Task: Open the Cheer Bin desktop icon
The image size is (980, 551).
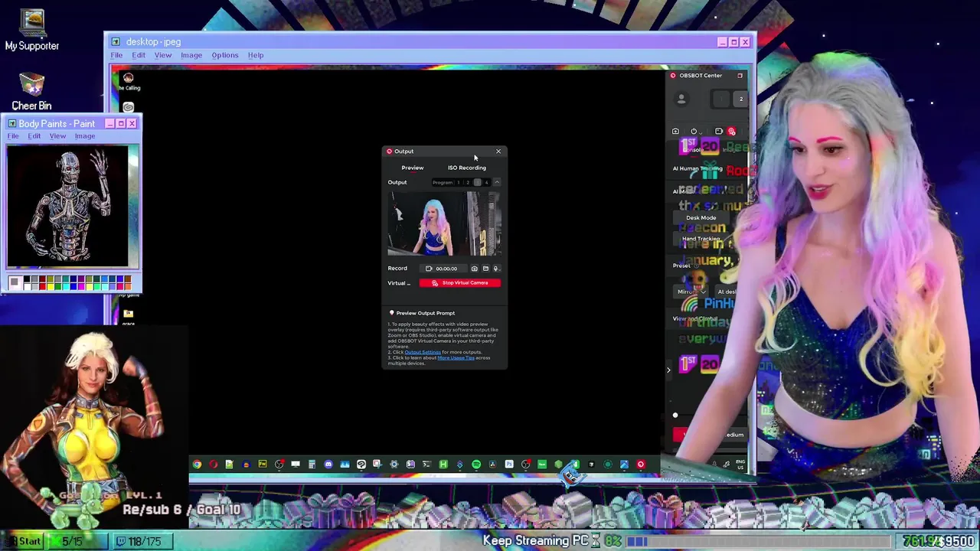Action: tap(31, 92)
